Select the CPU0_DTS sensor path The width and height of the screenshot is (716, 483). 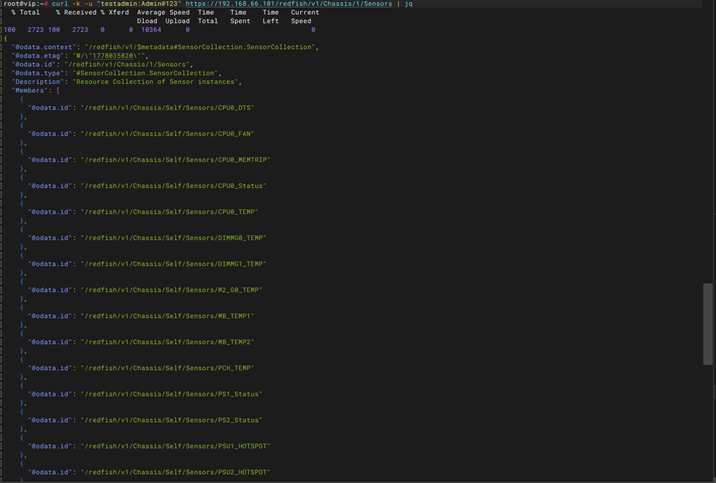[167, 108]
